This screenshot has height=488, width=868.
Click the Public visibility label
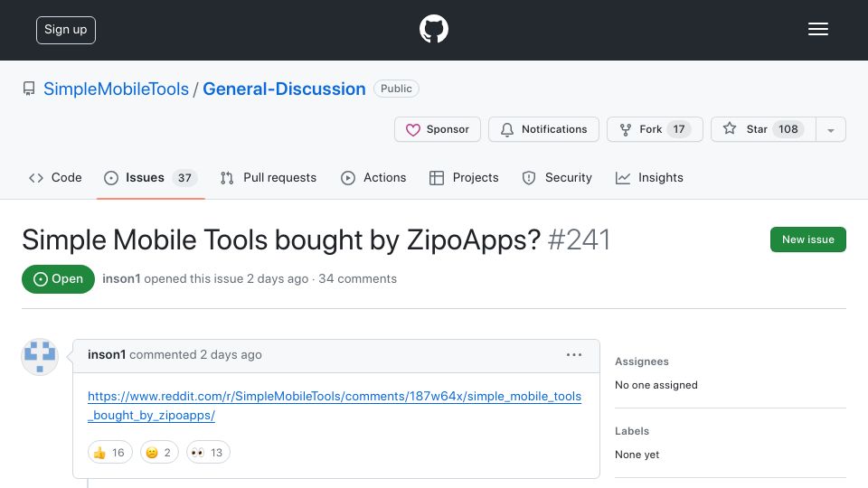(396, 89)
